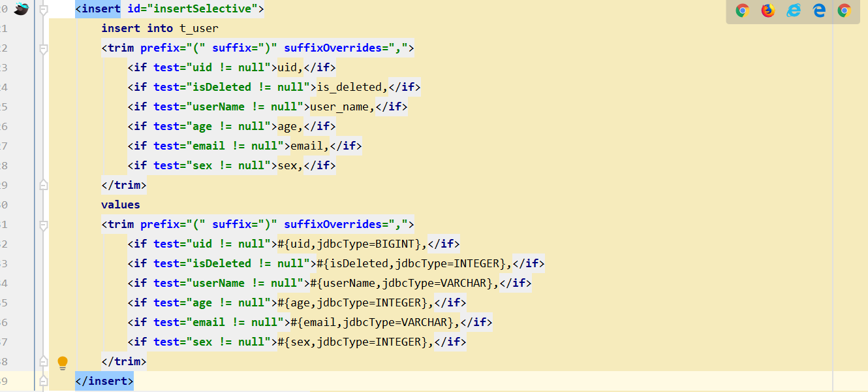
Task: Click fold end marker at first closing trim
Action: (x=44, y=185)
